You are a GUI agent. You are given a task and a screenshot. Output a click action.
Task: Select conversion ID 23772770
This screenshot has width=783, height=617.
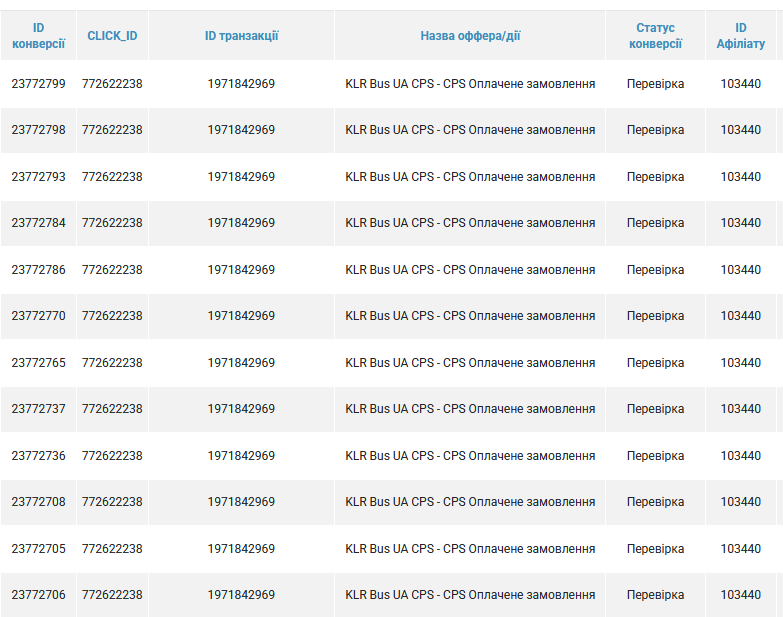pyautogui.click(x=38, y=316)
